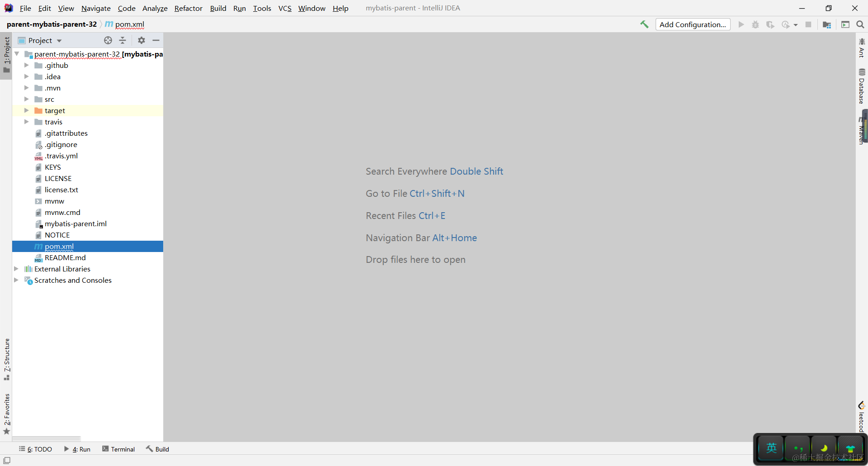Click the Run play icon in toolbar

click(741, 24)
